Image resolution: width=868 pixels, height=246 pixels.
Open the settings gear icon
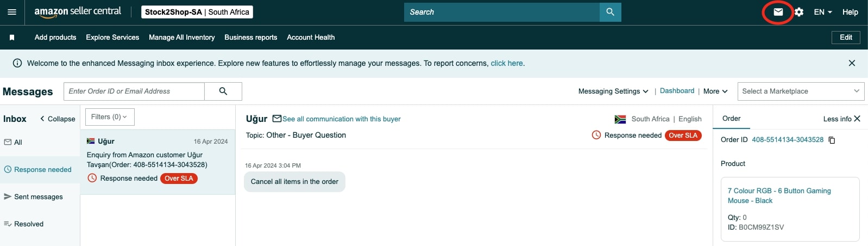pos(799,12)
